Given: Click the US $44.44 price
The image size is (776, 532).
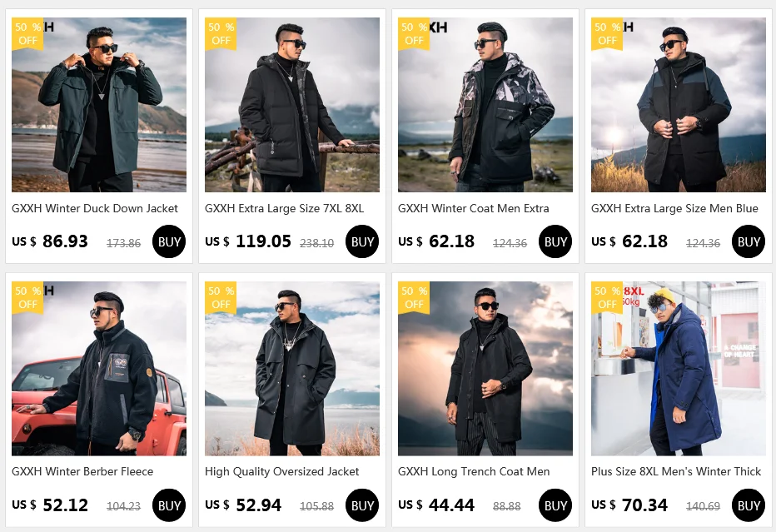Looking at the screenshot, I should click(436, 505).
